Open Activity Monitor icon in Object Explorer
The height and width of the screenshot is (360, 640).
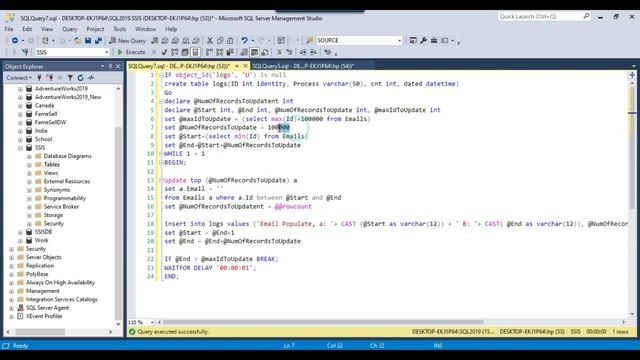pyautogui.click(x=91, y=78)
